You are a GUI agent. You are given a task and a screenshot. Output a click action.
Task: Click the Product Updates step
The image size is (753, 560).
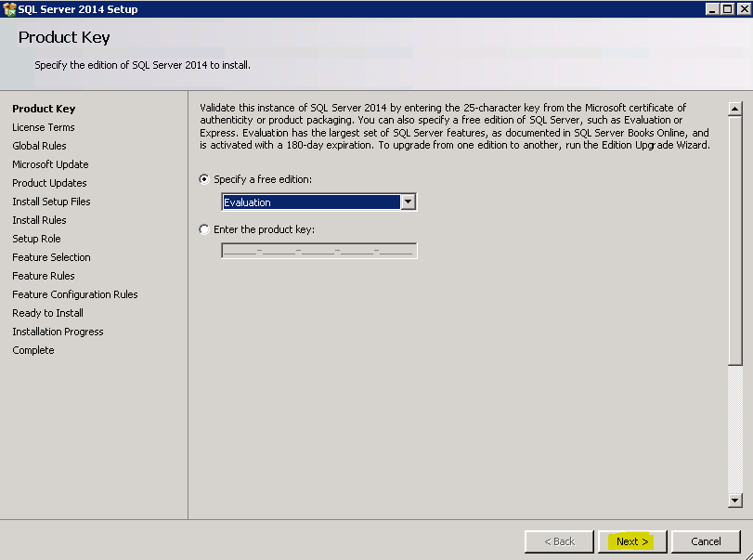(x=49, y=183)
